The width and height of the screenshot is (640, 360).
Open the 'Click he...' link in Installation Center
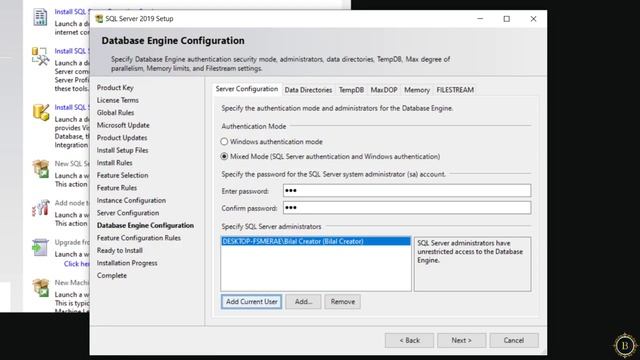tap(76, 264)
